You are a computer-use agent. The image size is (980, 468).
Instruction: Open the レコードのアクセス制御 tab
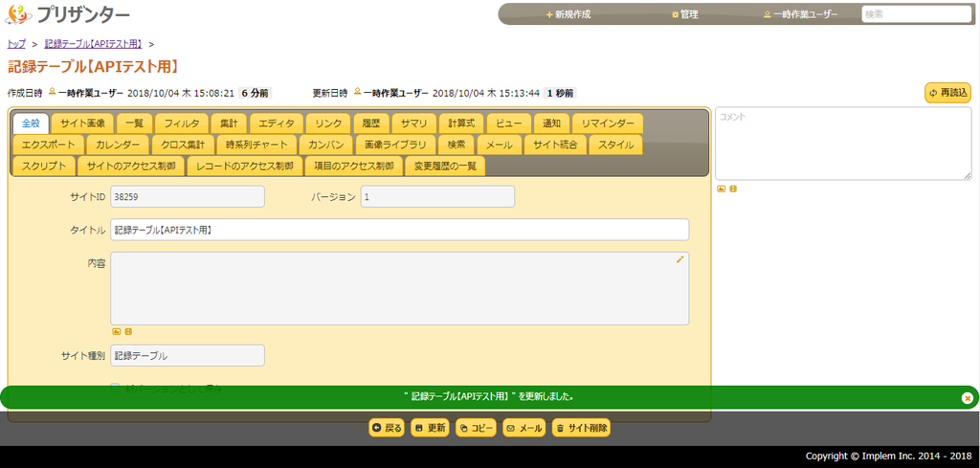(244, 167)
